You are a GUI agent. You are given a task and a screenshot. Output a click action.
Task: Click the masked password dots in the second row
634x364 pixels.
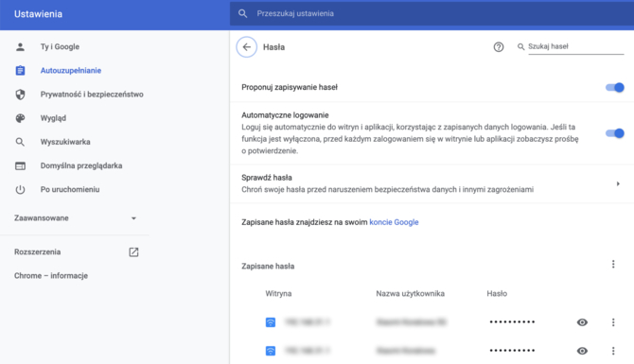coord(512,351)
